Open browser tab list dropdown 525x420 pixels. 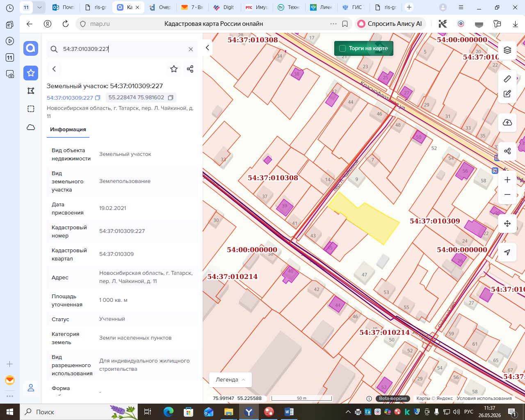click(39, 7)
